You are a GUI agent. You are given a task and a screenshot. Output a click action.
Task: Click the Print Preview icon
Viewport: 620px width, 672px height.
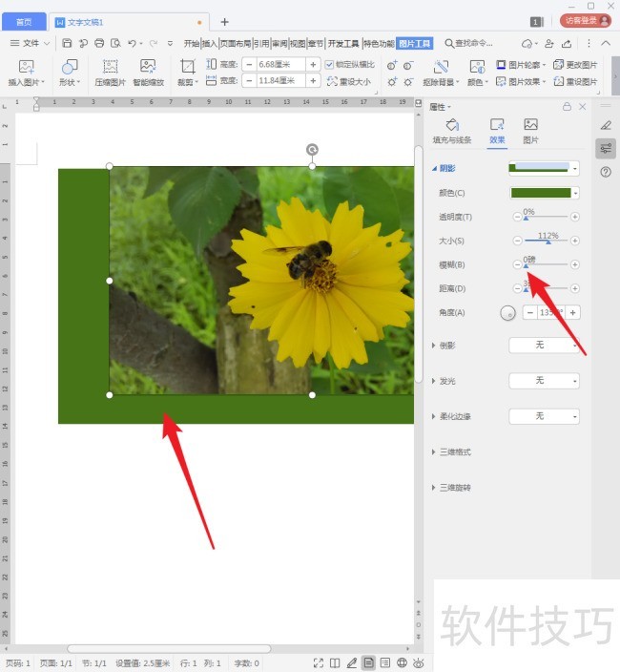click(115, 43)
